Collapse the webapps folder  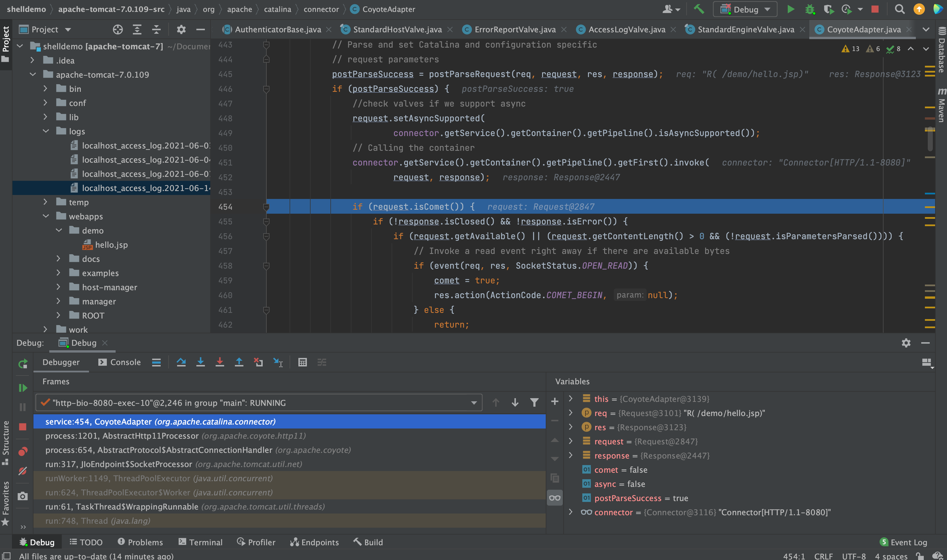pos(46,216)
